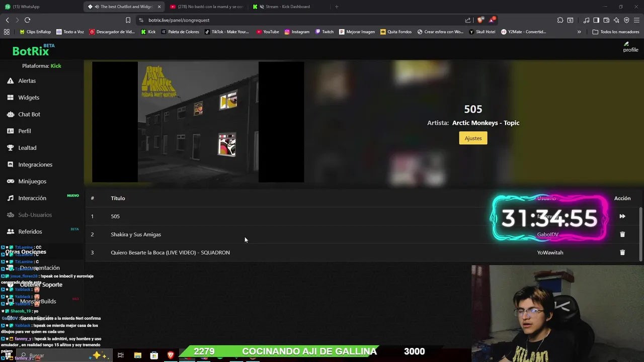Viewport: 644px width, 362px height.
Task: Open Microsoft Store from taskbar
Action: tap(154, 355)
